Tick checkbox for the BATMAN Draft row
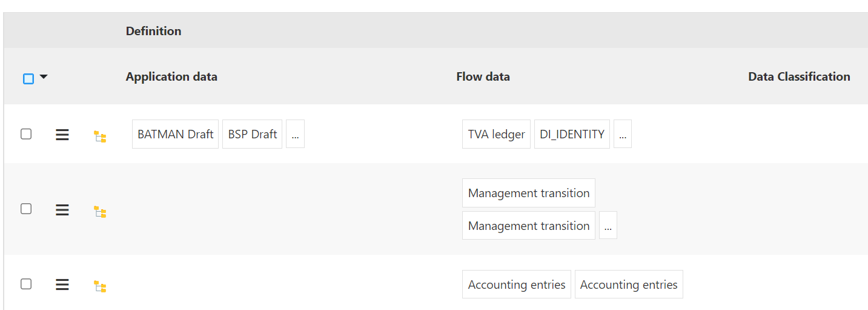 pyautogui.click(x=26, y=134)
